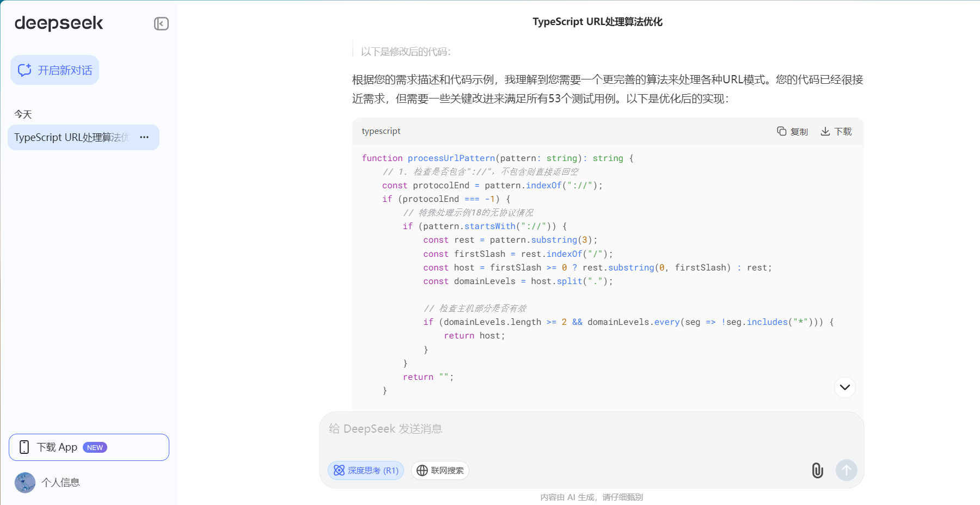Click the deepseek logo

point(59,23)
